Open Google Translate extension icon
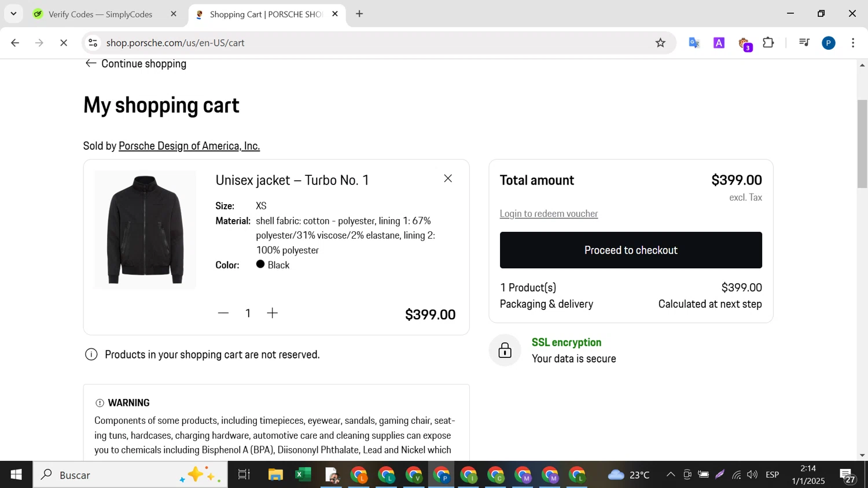The width and height of the screenshot is (868, 488). 694,43
